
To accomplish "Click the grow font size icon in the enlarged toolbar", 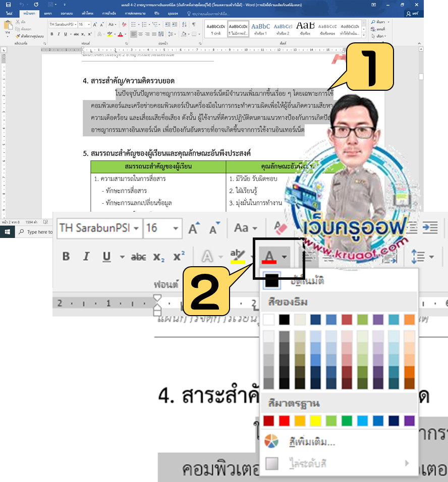I will [x=193, y=228].
